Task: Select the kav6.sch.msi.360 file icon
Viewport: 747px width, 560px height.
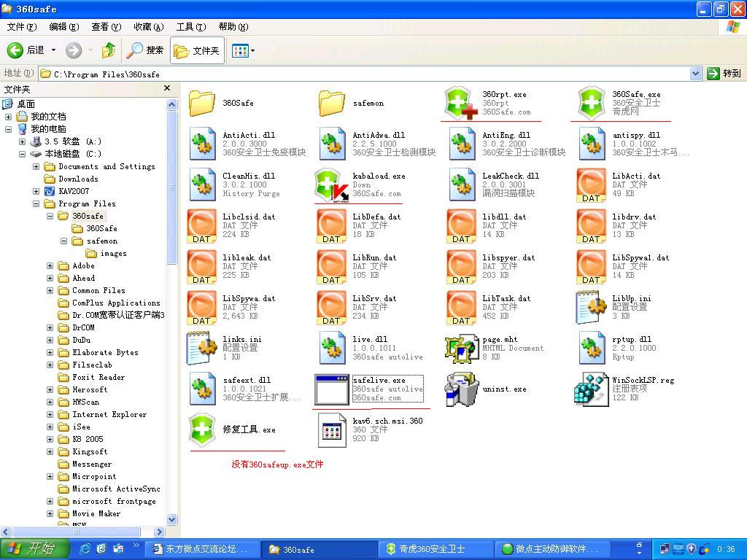Action: coord(332,430)
